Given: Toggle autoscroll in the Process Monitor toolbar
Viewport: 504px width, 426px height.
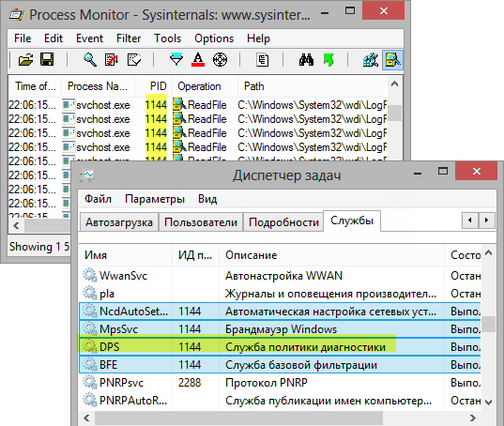Looking at the screenshot, I should (x=112, y=60).
